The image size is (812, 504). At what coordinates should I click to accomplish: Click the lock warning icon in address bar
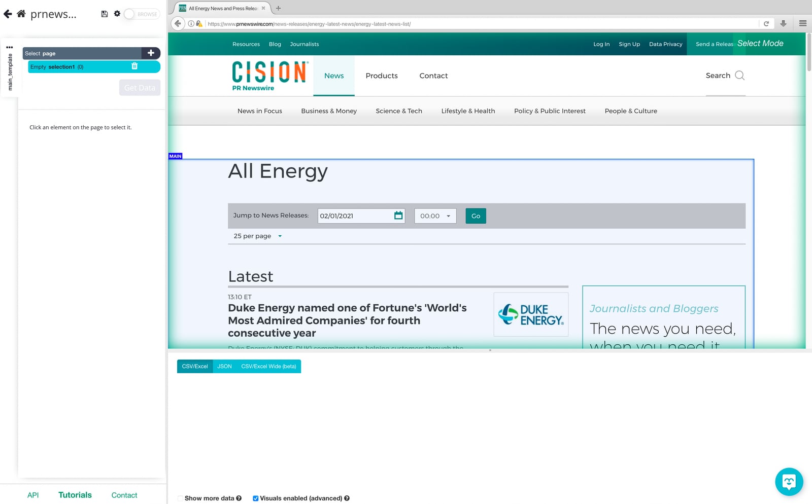tap(199, 24)
